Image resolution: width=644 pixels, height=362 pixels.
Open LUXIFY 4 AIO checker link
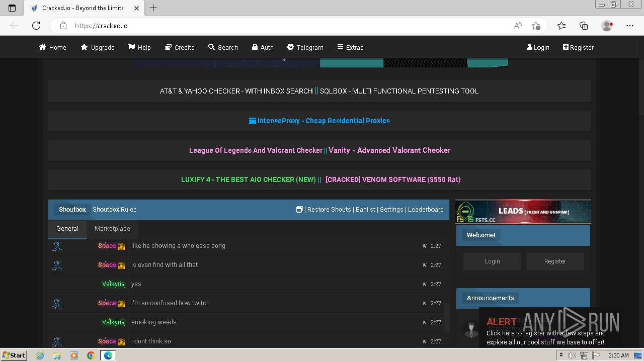(249, 179)
